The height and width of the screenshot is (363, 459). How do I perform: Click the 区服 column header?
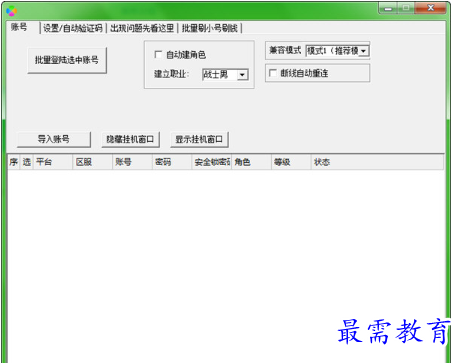pos(93,162)
